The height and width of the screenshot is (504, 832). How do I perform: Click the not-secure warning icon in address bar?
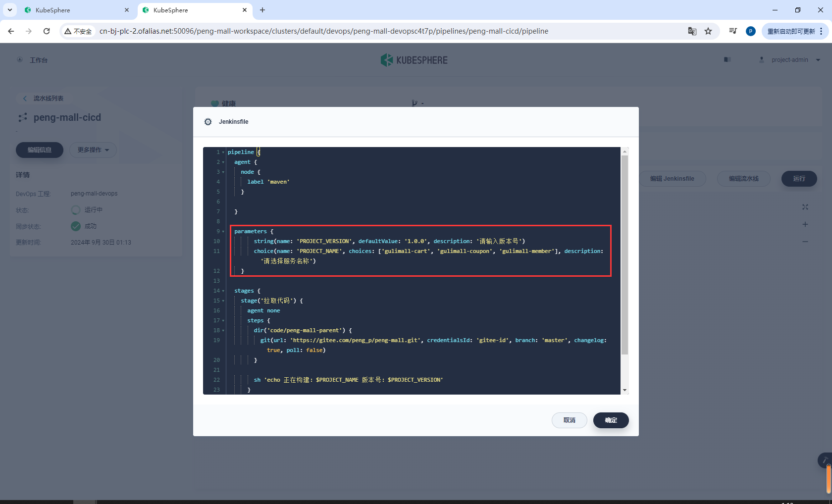68,31
